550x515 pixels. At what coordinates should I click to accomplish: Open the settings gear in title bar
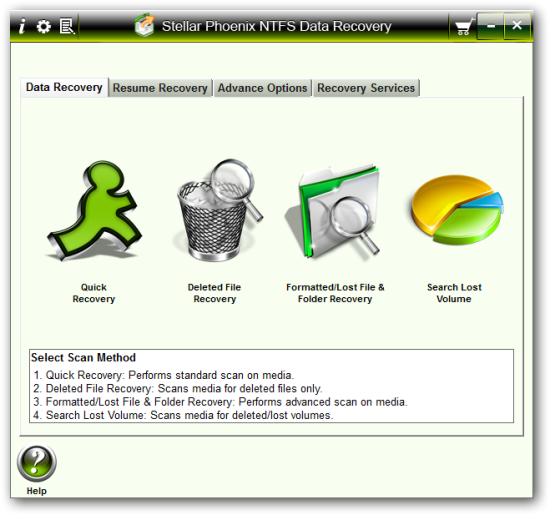(x=44, y=27)
